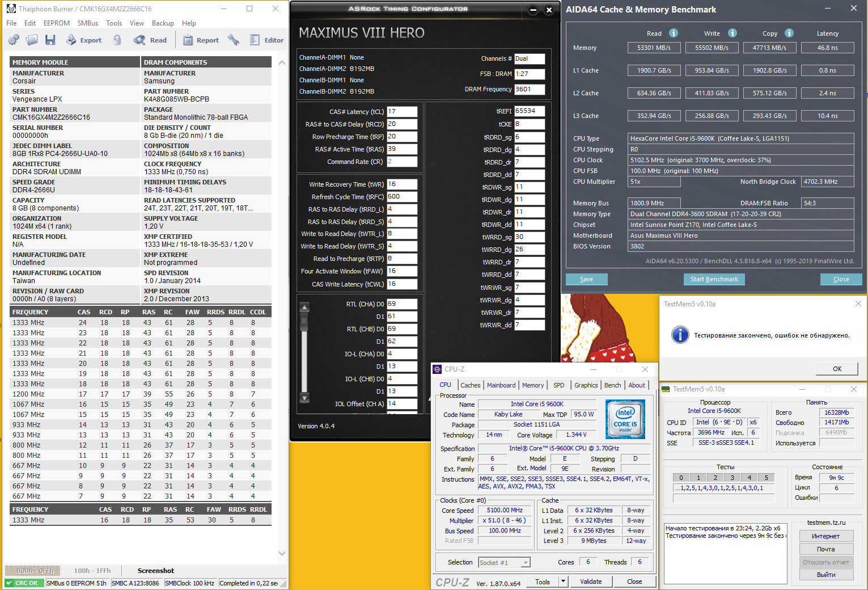Click the scroll up arrow in ASRock RTL list
Viewport: 868px width, 590px height.
[x=304, y=307]
